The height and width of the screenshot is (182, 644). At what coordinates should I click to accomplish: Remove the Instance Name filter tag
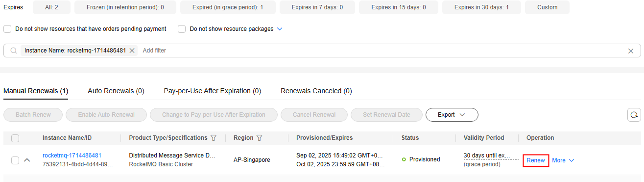132,51
